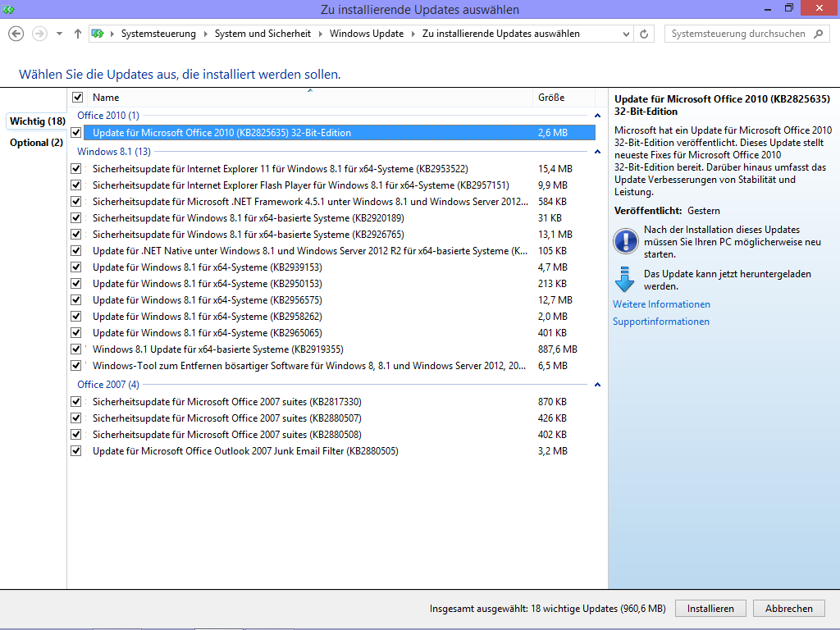Viewport: 840px width, 630px height.
Task: Uncheck the KB2920189 security update
Action: pyautogui.click(x=76, y=218)
